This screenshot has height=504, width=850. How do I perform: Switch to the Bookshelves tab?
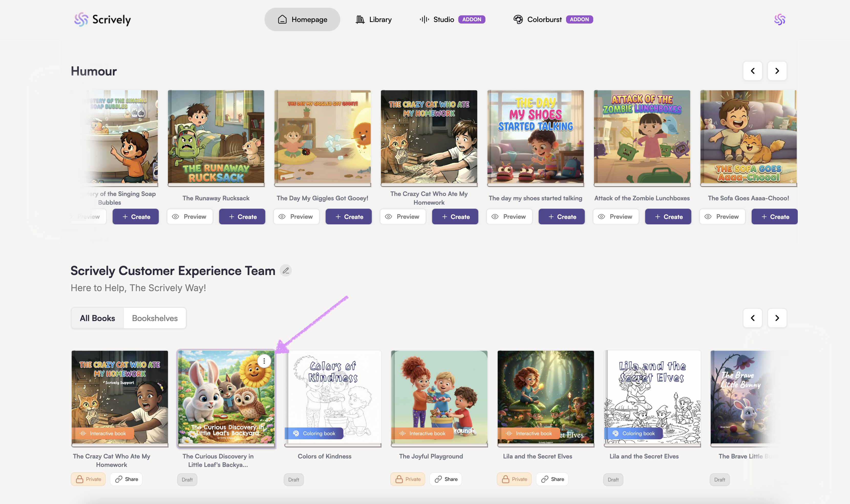(155, 318)
